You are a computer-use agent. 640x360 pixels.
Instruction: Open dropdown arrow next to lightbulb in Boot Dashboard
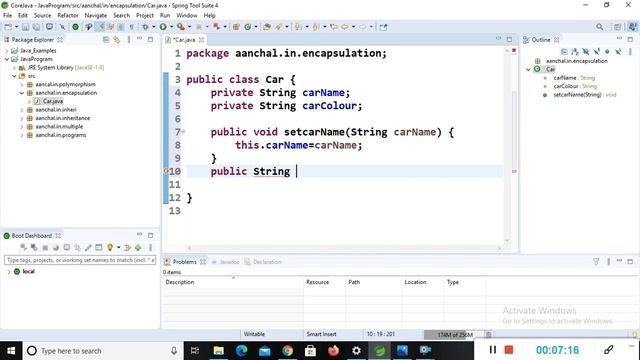click(118, 247)
